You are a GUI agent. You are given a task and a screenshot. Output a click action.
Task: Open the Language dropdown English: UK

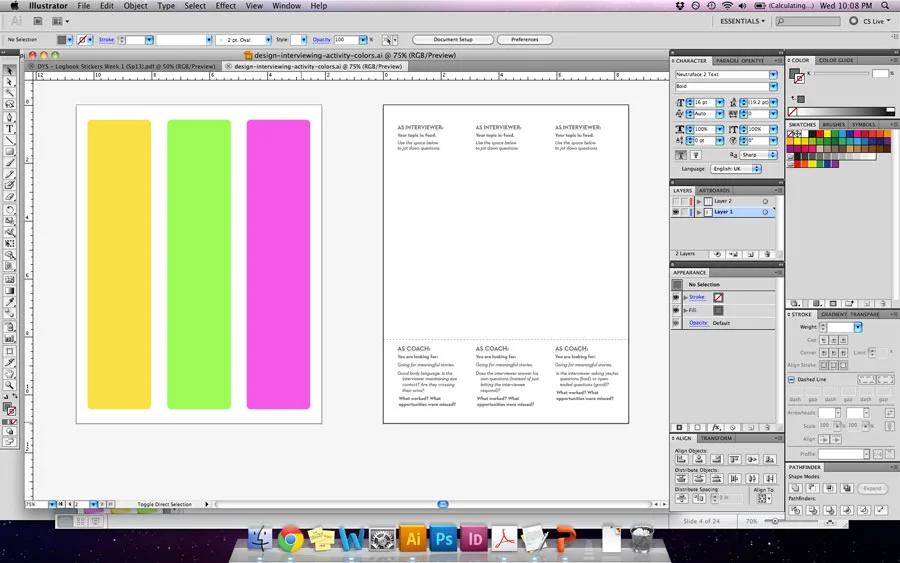(736, 169)
